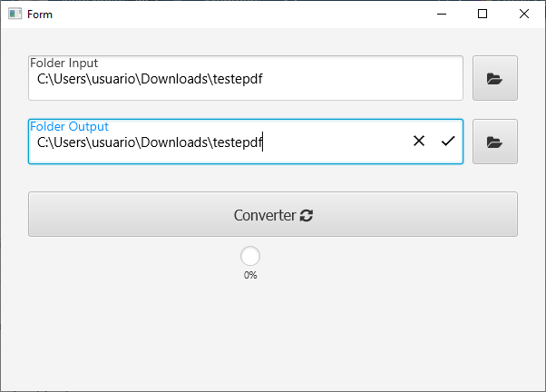The height and width of the screenshot is (392, 546).
Task: Click the blue Folder Output label
Action: 69,126
